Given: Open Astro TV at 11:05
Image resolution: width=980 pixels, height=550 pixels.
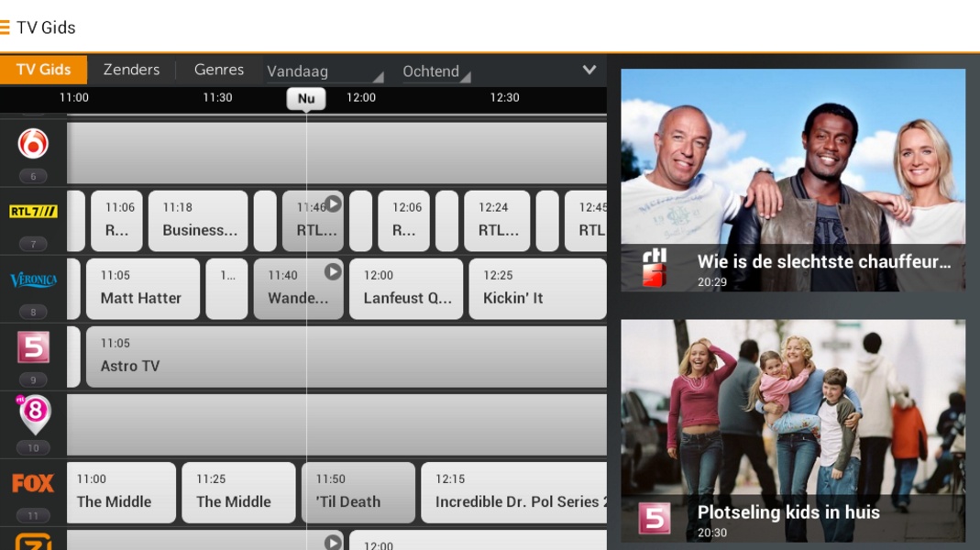Looking at the screenshot, I should click(x=347, y=357).
